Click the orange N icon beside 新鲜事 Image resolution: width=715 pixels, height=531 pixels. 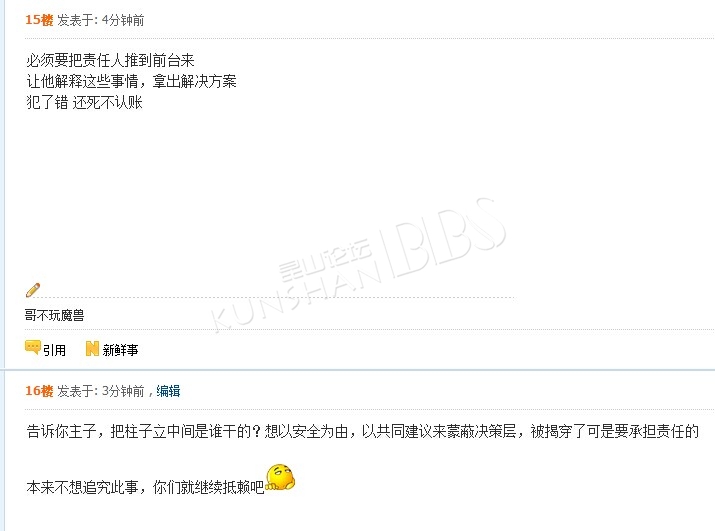pyautogui.click(x=92, y=349)
